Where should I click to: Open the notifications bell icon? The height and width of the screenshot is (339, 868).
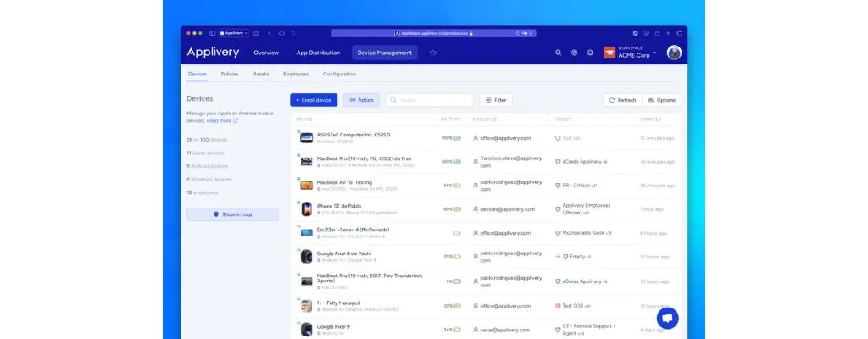[590, 53]
